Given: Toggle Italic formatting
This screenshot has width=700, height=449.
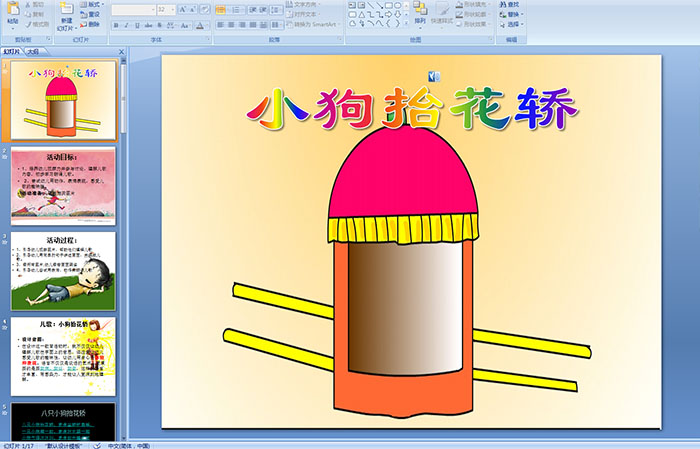Looking at the screenshot, I should click(x=126, y=25).
